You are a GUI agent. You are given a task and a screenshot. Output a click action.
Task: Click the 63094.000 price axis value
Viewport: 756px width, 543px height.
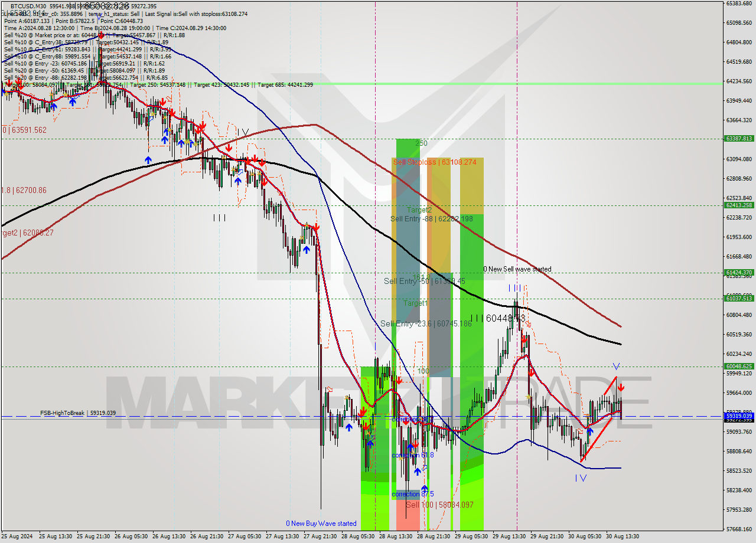pos(739,159)
